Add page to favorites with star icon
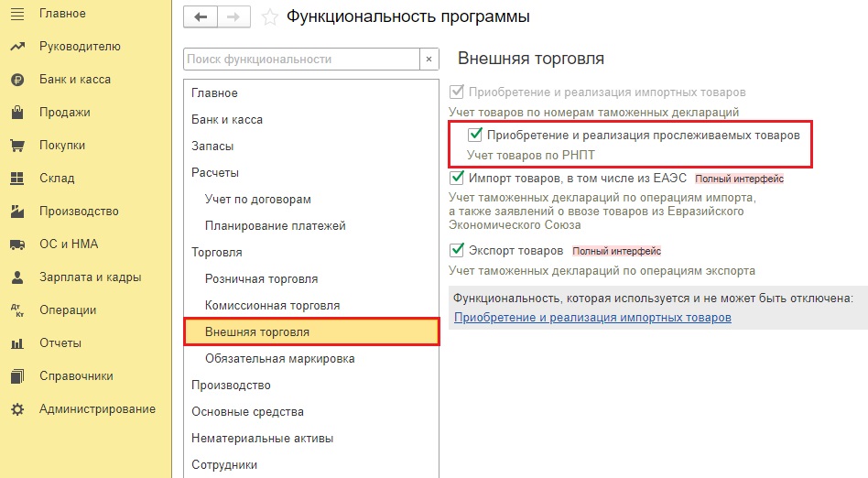Viewport: 868px width, 478px height. click(269, 17)
